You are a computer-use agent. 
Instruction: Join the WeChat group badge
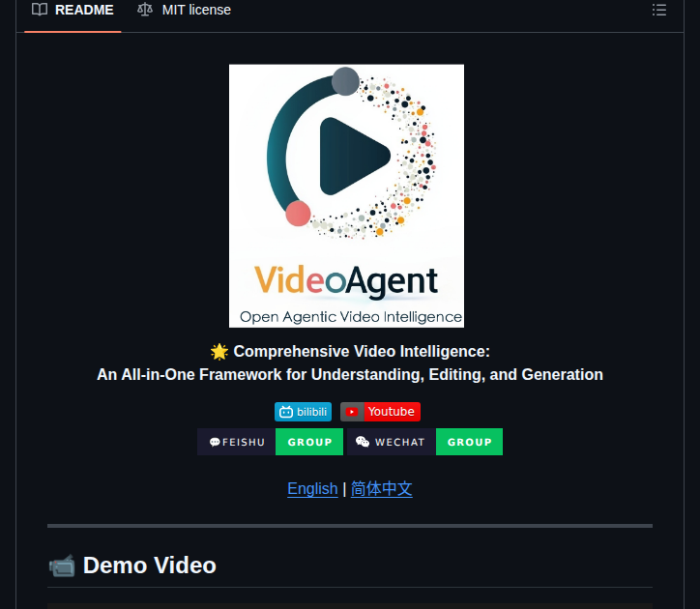tap(425, 442)
